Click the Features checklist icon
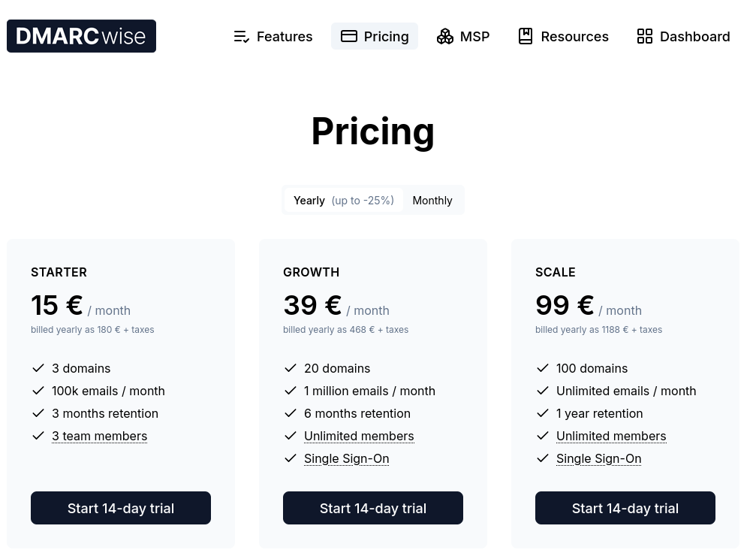Screen dimensions: 756x553 (x=241, y=37)
